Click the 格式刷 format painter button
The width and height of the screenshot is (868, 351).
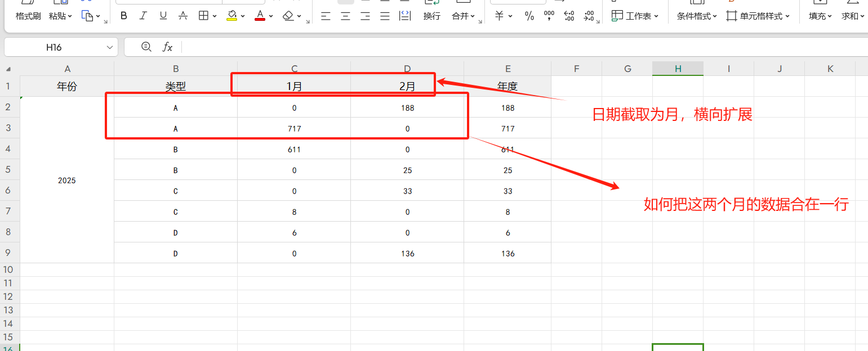pos(28,16)
